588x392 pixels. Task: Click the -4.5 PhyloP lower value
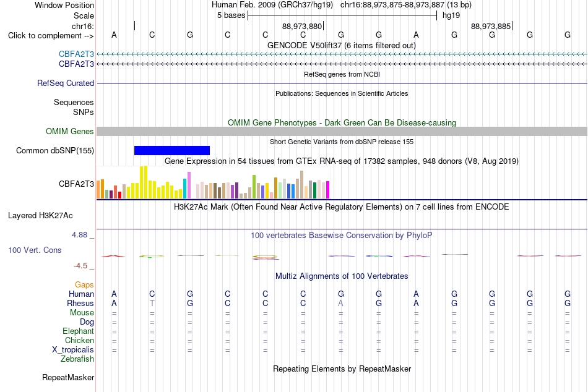point(80,266)
